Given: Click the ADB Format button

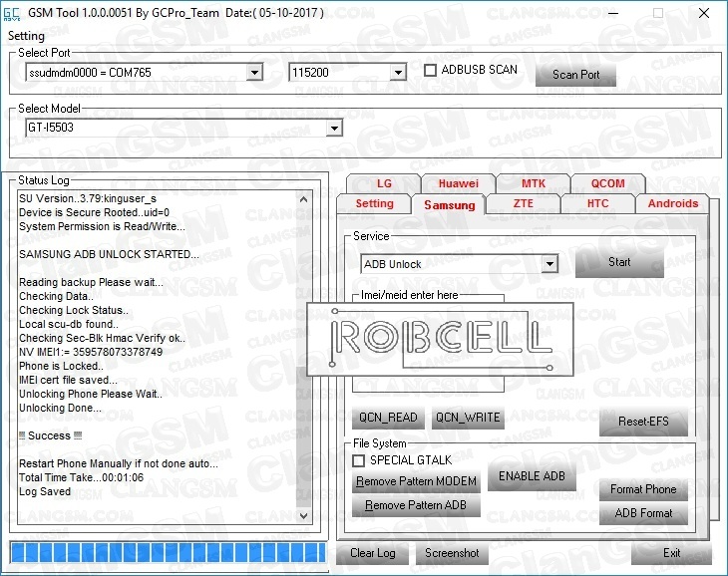Looking at the screenshot, I should [643, 513].
